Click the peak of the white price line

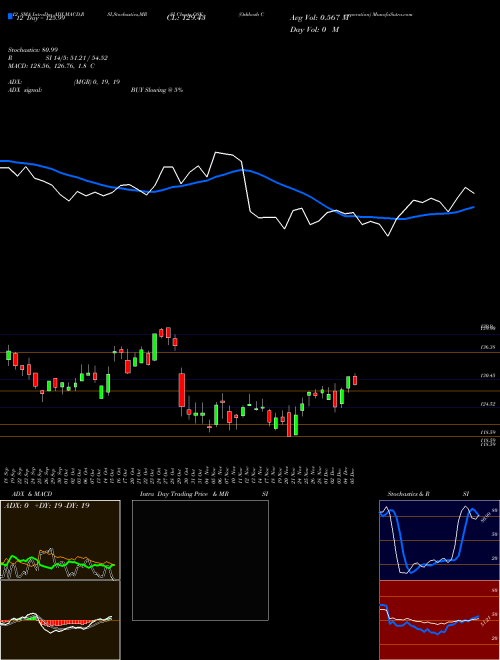click(216, 152)
